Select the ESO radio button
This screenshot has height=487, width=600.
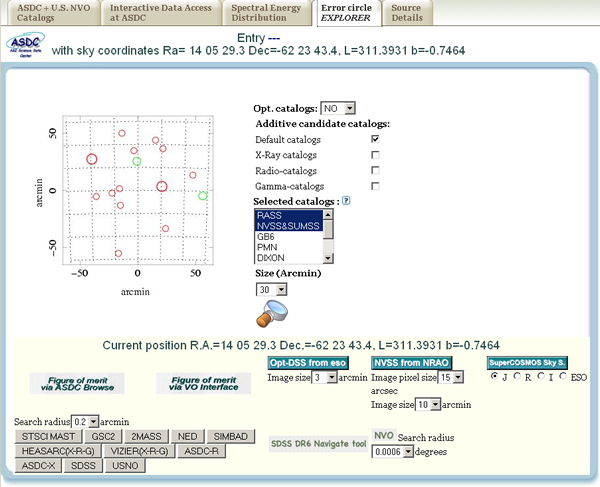563,376
